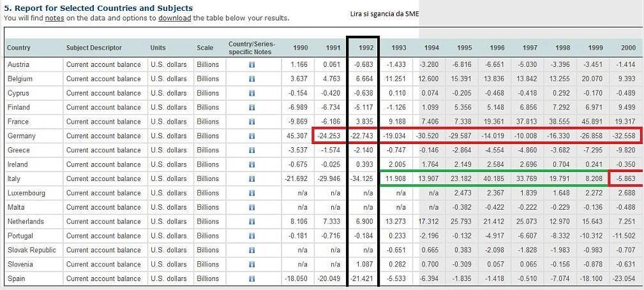Open the notes icon in Belgium row

click(x=252, y=79)
